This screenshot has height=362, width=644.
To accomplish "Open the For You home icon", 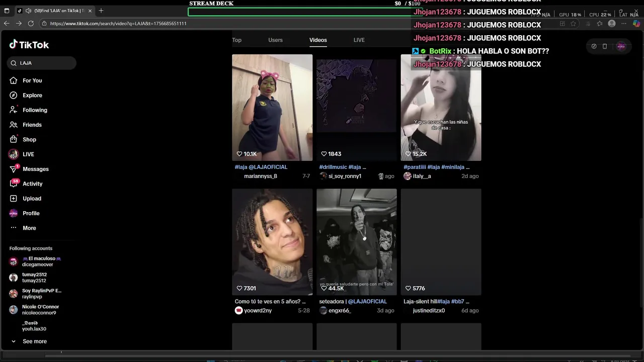I will pos(14,80).
